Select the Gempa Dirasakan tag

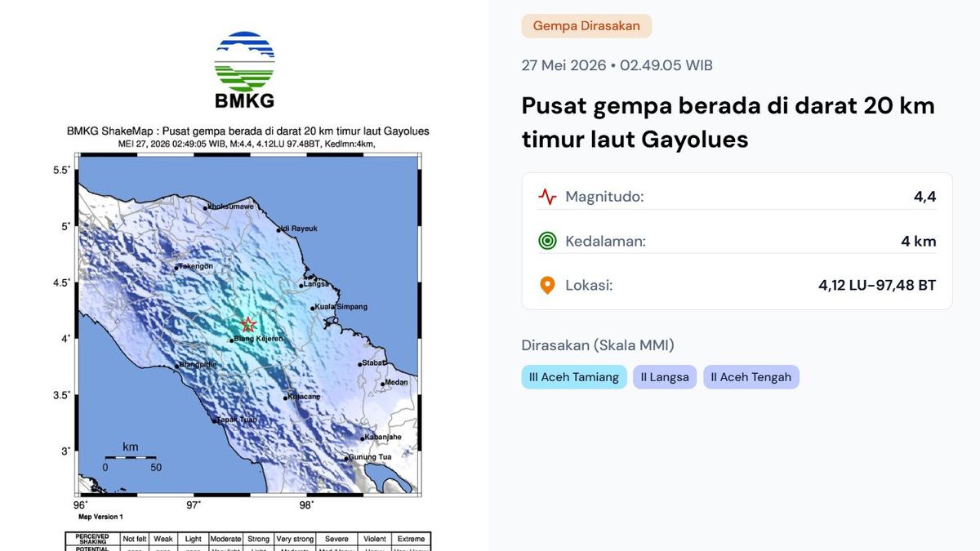(586, 26)
